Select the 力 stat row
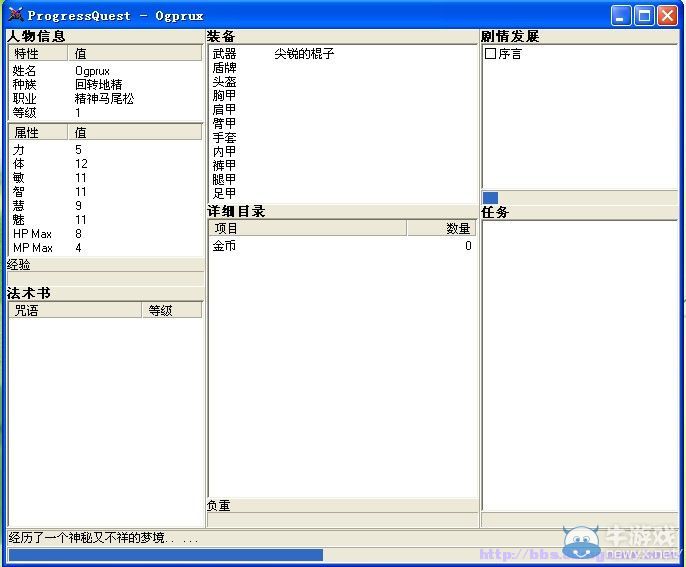 click(x=105, y=150)
